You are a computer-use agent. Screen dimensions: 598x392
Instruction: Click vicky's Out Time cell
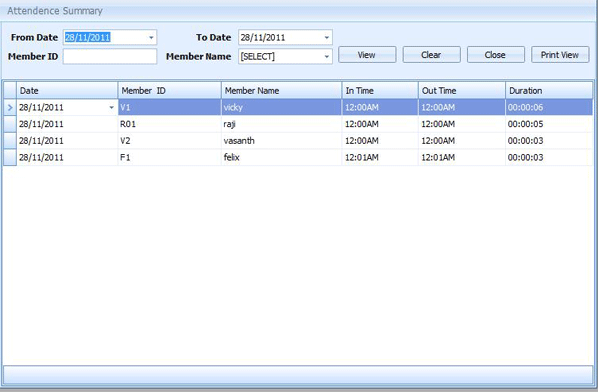[462, 108]
